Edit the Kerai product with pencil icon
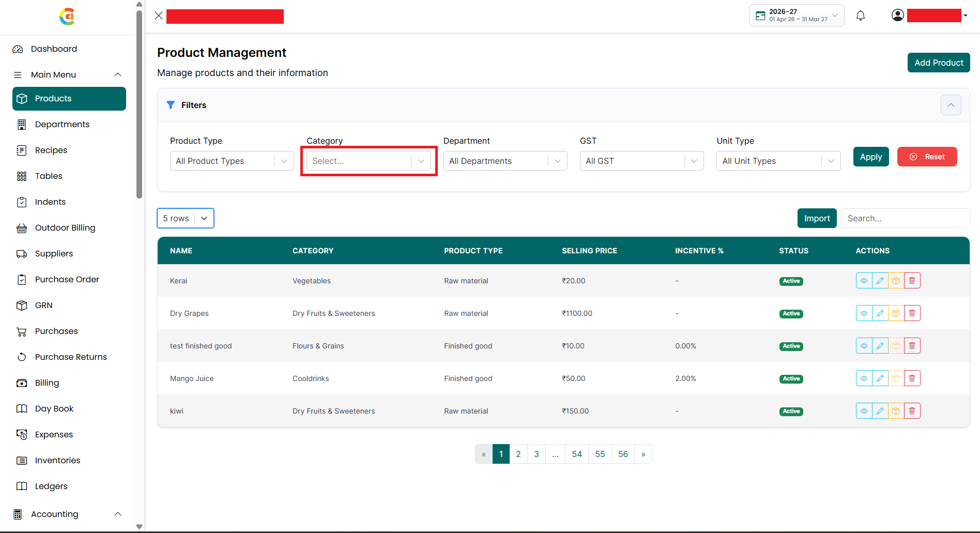Viewport: 980px width, 533px height. point(880,281)
